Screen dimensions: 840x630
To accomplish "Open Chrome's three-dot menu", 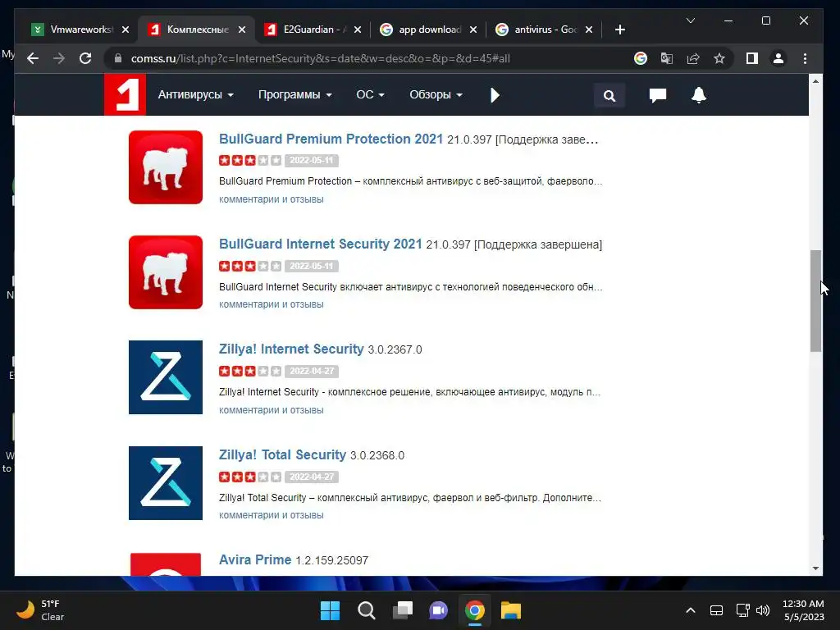I will (x=805, y=58).
